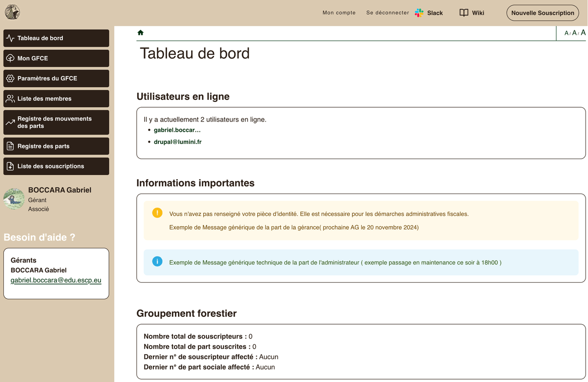Click the site logo in header
This screenshot has height=382, width=588.
[x=12, y=12]
